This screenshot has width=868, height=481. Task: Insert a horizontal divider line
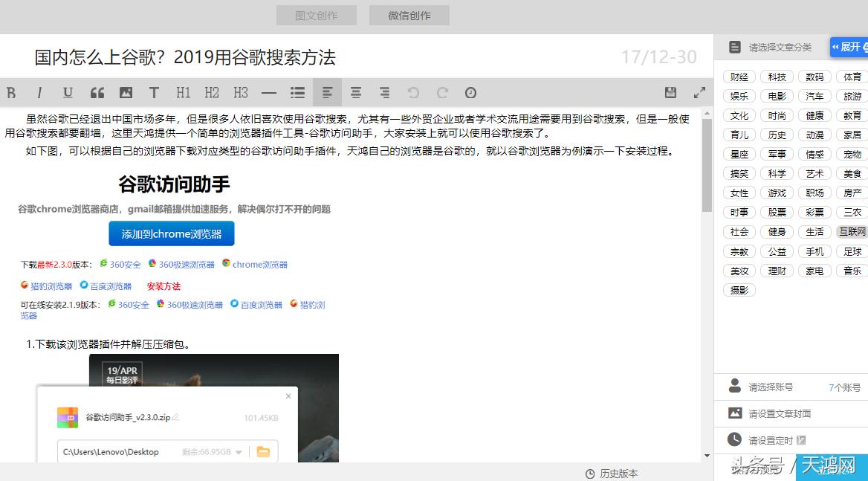point(268,93)
